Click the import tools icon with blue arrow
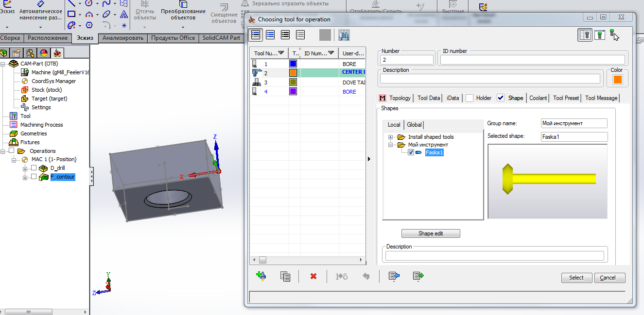This screenshot has height=315, width=644. (x=394, y=276)
